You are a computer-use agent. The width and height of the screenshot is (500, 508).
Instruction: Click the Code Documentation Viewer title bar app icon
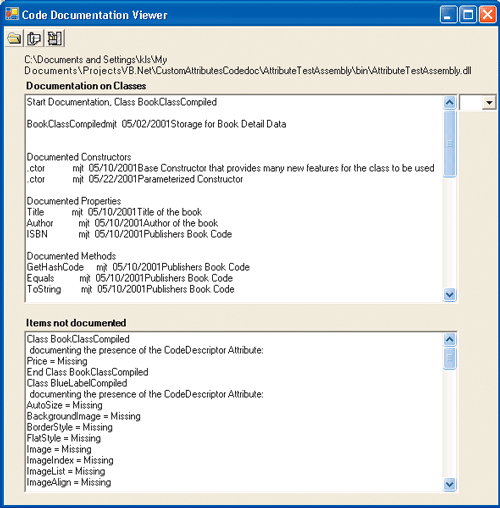[x=12, y=14]
